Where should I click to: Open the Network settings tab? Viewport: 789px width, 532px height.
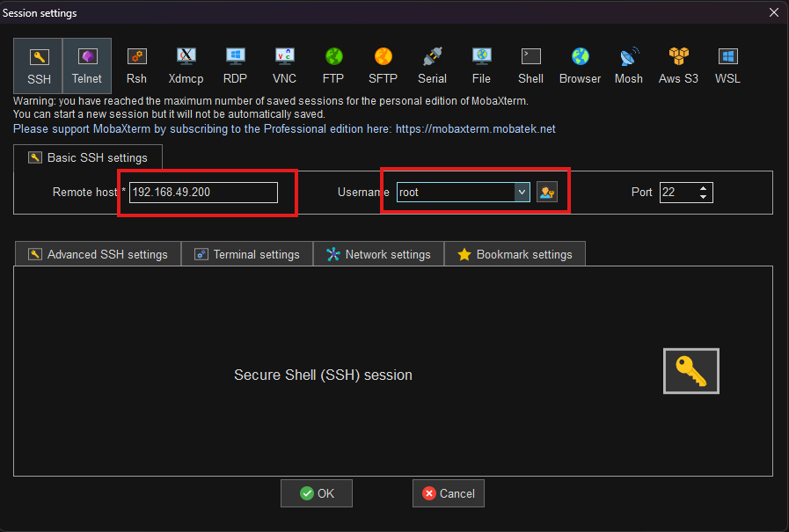click(x=378, y=254)
